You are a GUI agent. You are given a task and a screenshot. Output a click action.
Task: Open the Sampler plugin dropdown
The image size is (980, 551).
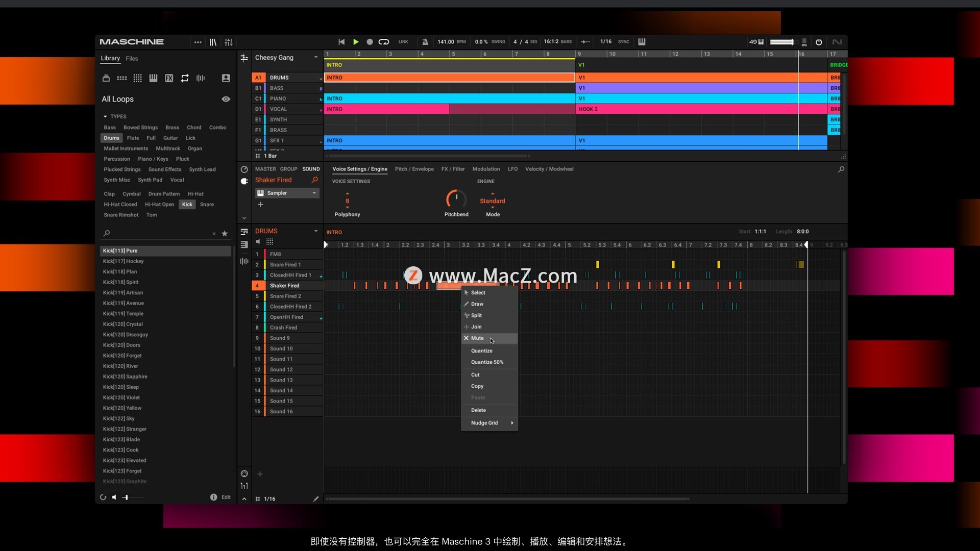click(x=287, y=193)
